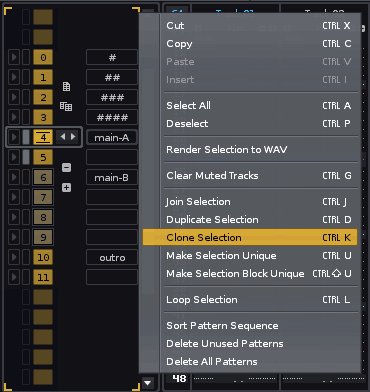Screen dimensions: 370x392
Task: Decrease pattern number with left arrow on row 4
Action: pyautogui.click(x=62, y=137)
